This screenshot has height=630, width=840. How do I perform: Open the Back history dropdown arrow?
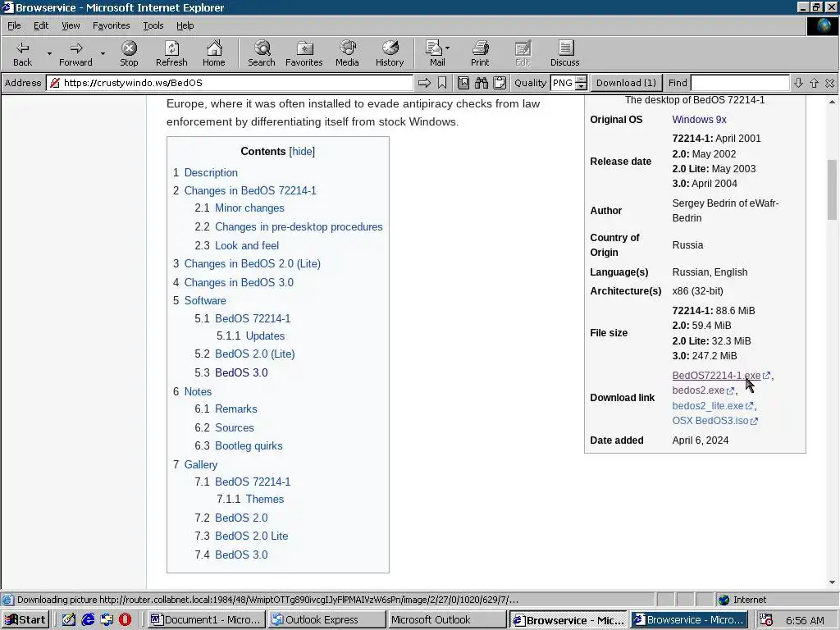pyautogui.click(x=49, y=53)
